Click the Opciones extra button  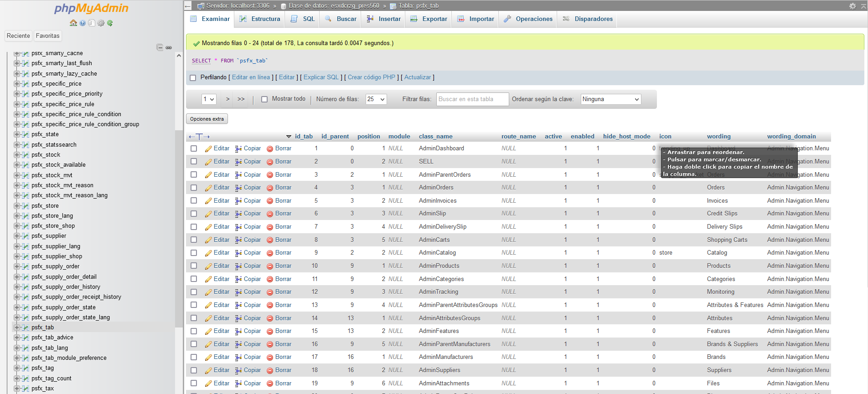207,119
